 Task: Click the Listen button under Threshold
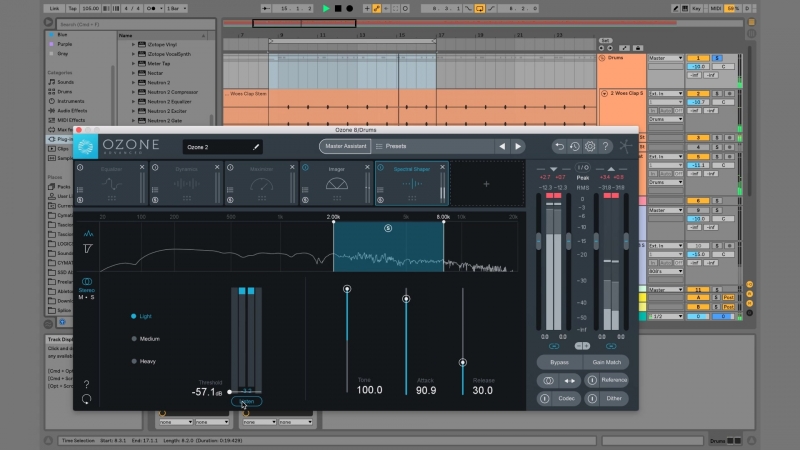click(x=246, y=402)
